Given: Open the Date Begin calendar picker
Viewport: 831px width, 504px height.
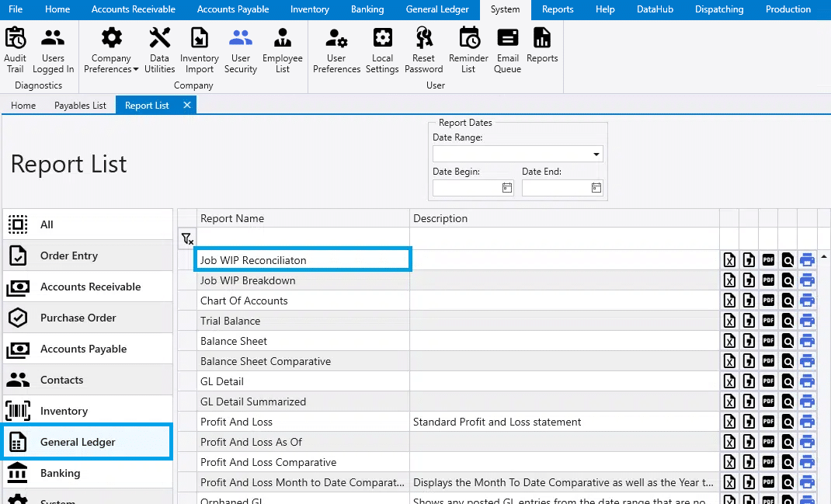Looking at the screenshot, I should pyautogui.click(x=507, y=188).
